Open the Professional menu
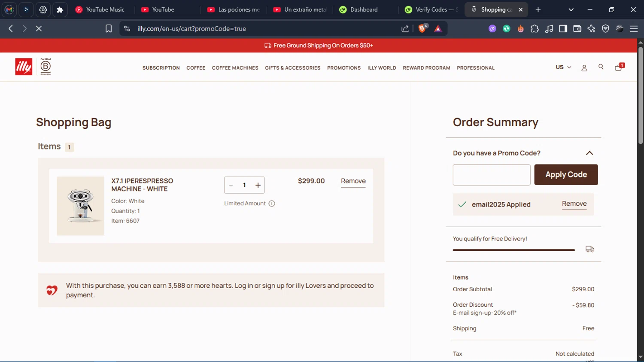Image resolution: width=644 pixels, height=362 pixels. [x=476, y=68]
